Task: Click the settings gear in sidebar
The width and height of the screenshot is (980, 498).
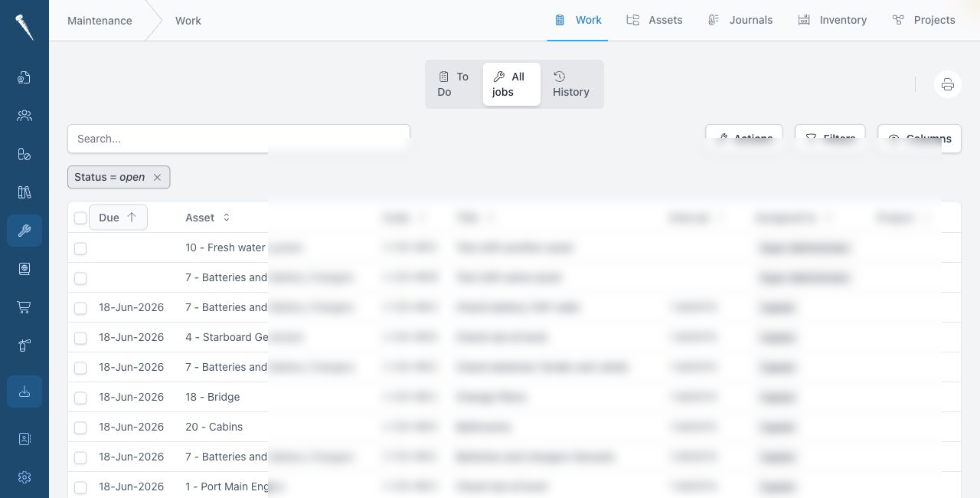Action: (24, 477)
